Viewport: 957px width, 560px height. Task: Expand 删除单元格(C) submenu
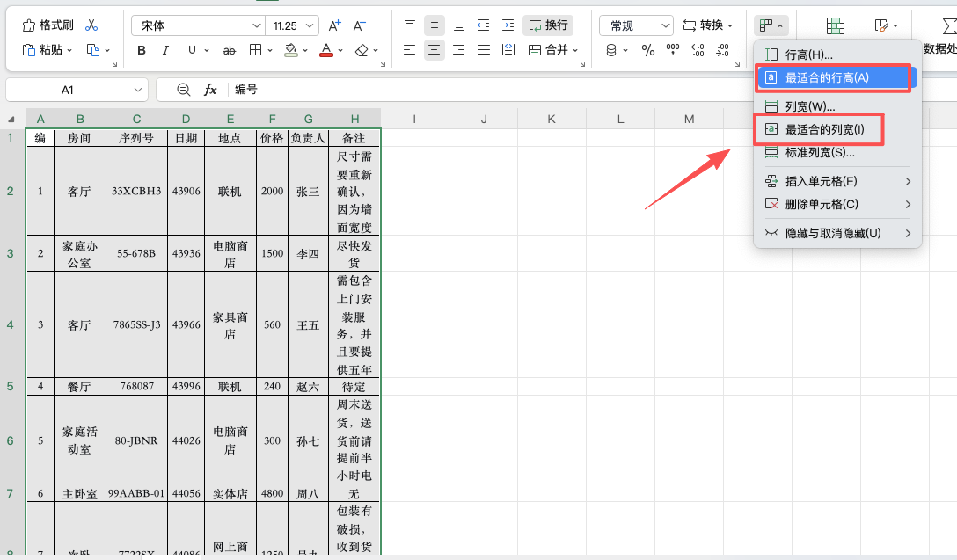[x=837, y=204]
